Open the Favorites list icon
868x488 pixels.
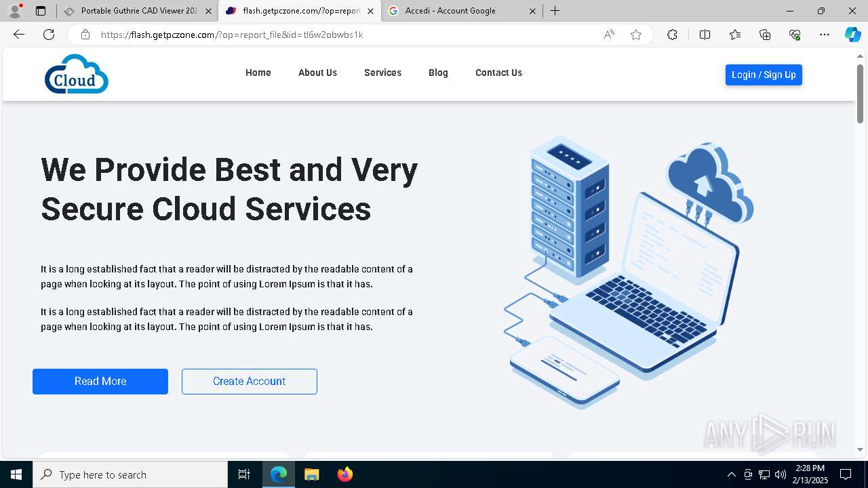[735, 35]
